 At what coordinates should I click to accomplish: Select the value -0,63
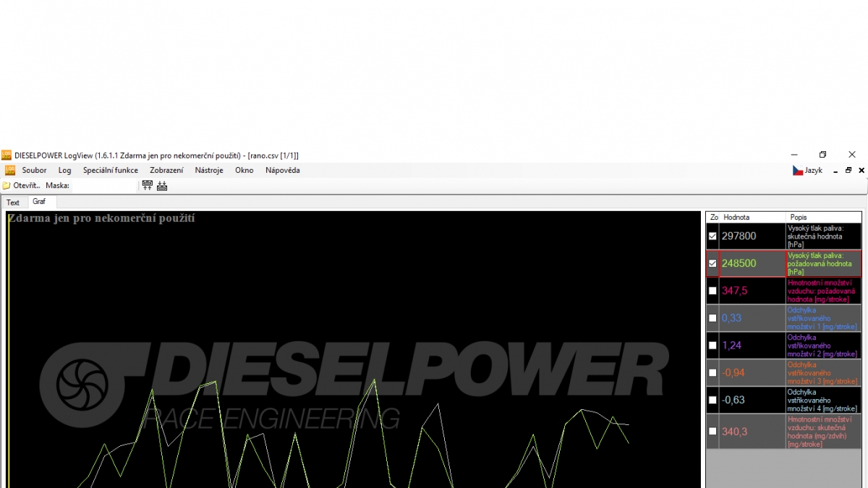[733, 400]
